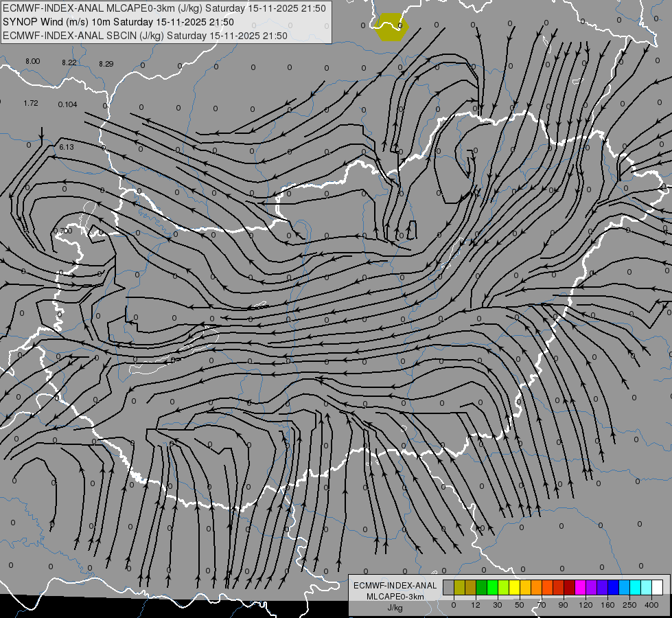Click legend value 160
Screen dimensions: 672x618
point(608,605)
